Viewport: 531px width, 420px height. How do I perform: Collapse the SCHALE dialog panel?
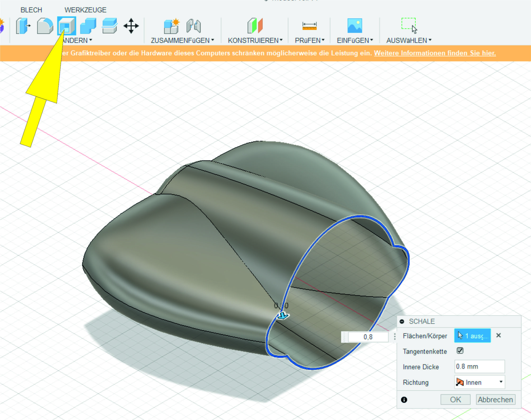pos(402,321)
